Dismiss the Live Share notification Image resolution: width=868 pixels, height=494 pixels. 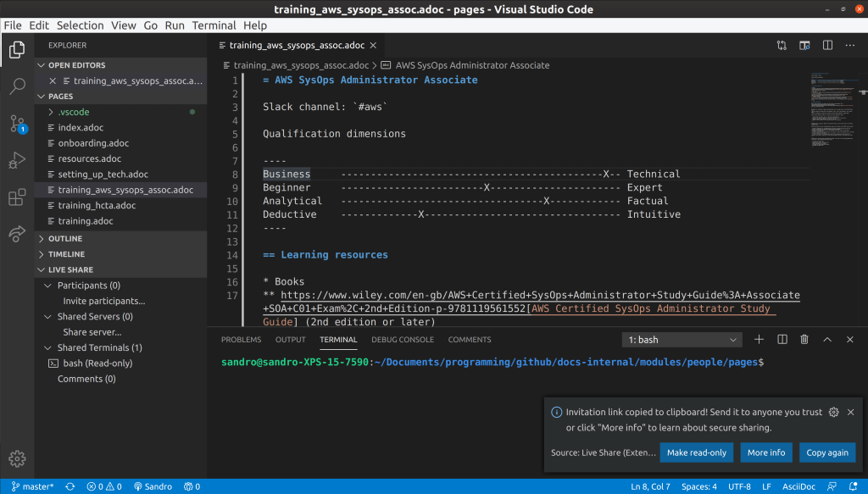click(851, 412)
